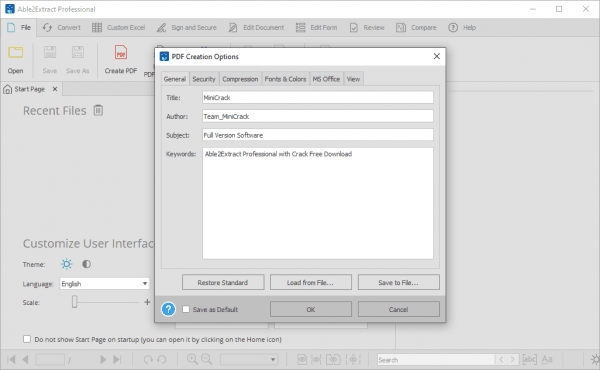Image resolution: width=600 pixels, height=370 pixels.
Task: Click the Title field containing MiniCrack
Action: (318, 98)
